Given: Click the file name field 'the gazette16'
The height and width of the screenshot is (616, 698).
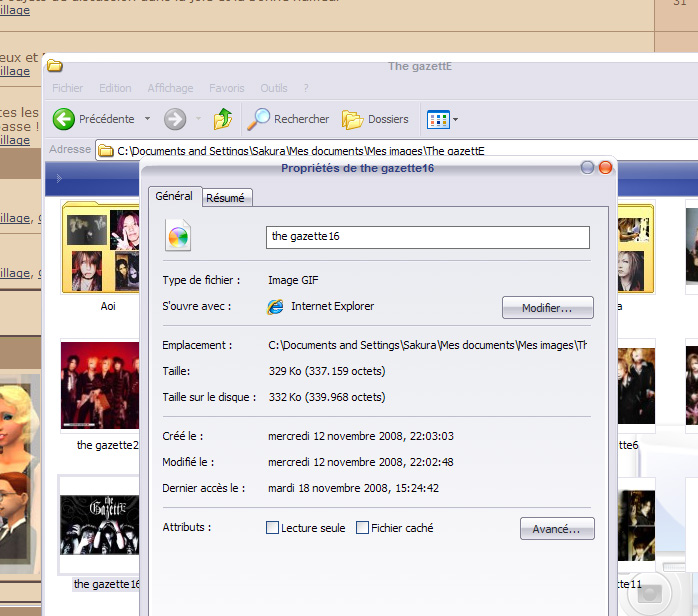Looking at the screenshot, I should [428, 237].
